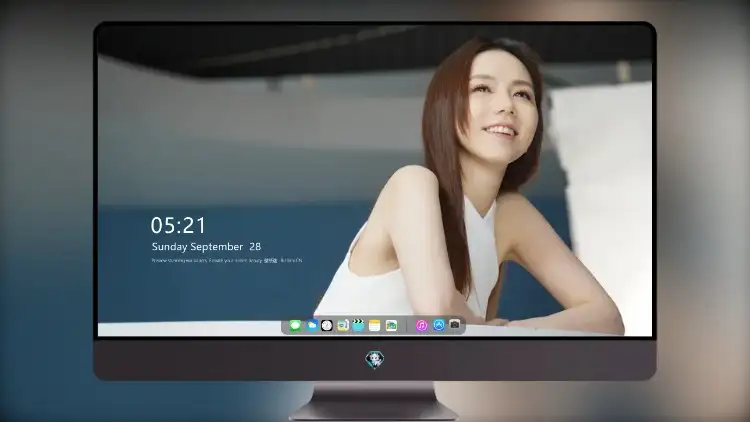Launch the Clock app from the dock
The height and width of the screenshot is (422, 750).
327,326
